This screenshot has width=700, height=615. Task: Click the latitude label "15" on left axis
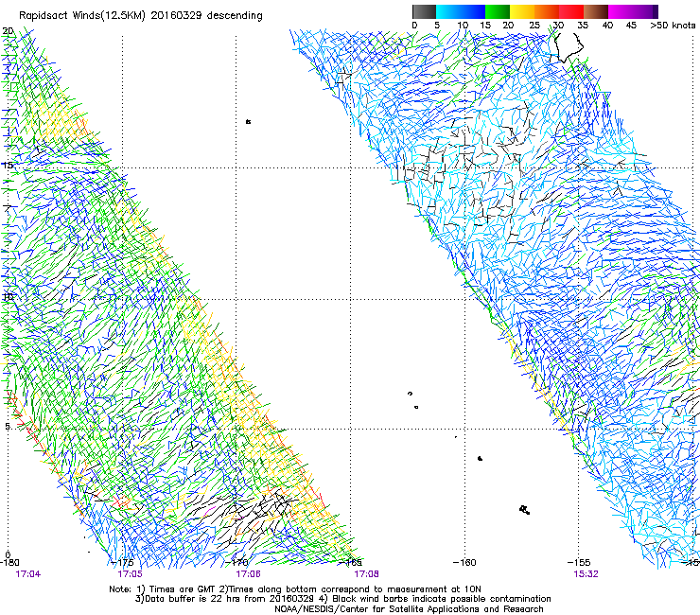click(x=8, y=165)
